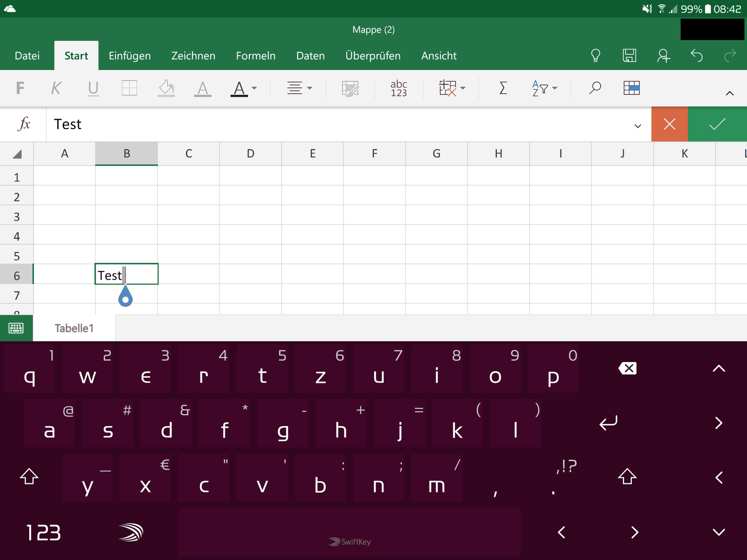Screen dimensions: 747x560
Task: Tap the comma key
Action: [x=495, y=478]
